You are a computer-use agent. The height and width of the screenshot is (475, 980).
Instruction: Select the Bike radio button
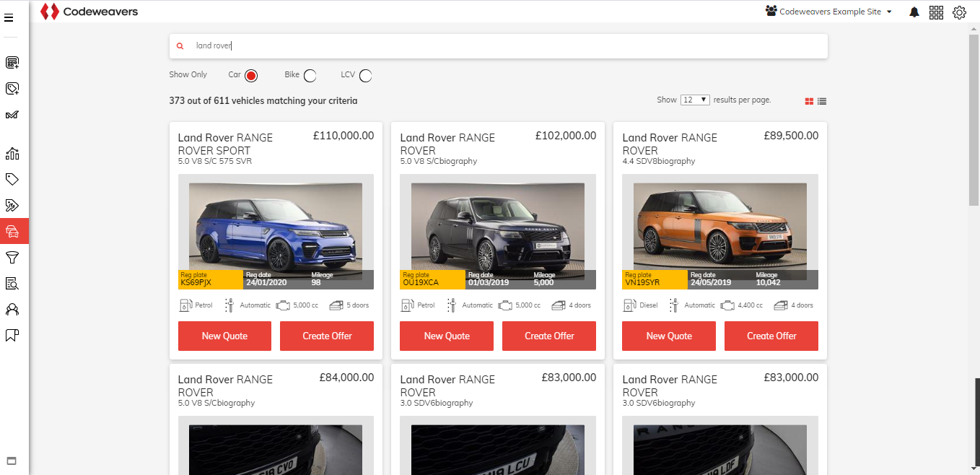click(x=310, y=76)
